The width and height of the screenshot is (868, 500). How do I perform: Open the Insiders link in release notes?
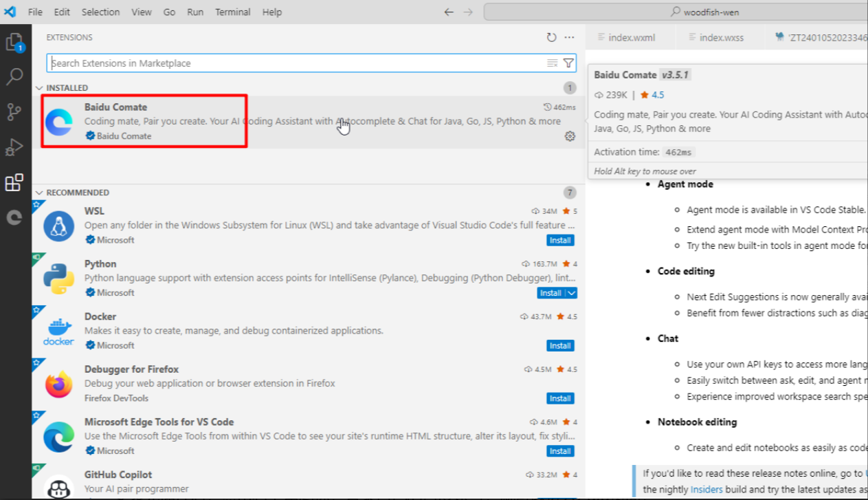point(707,489)
